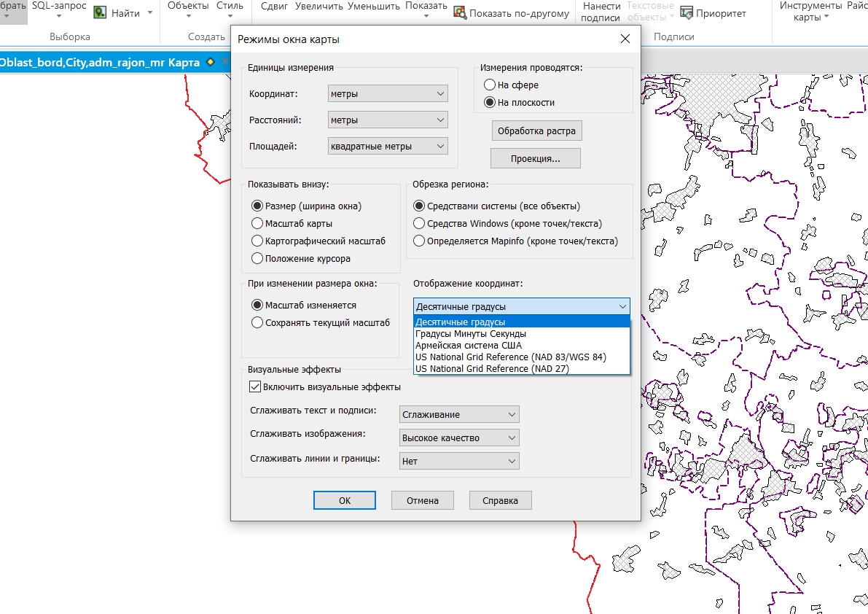Select Масштаб карты option
Image resolution: width=868 pixels, height=614 pixels.
(x=257, y=224)
